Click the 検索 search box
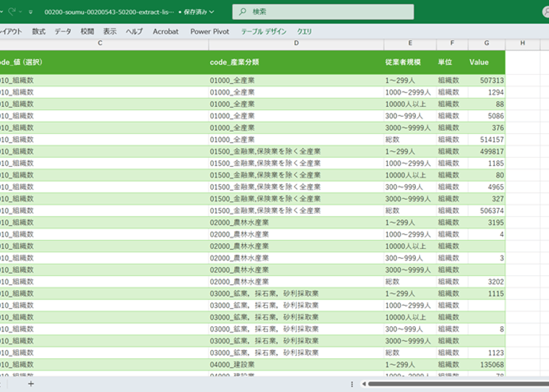The height and width of the screenshot is (392, 549). [323, 12]
